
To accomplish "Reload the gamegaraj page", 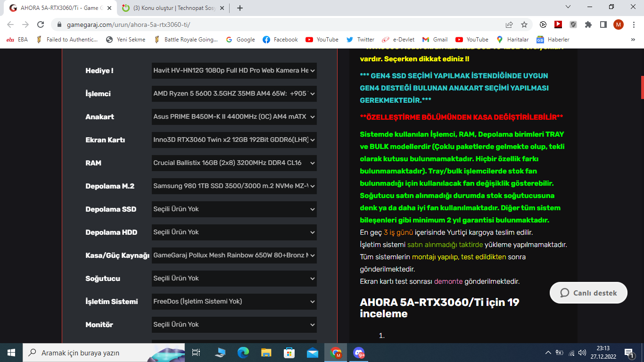I will pyautogui.click(x=41, y=25).
